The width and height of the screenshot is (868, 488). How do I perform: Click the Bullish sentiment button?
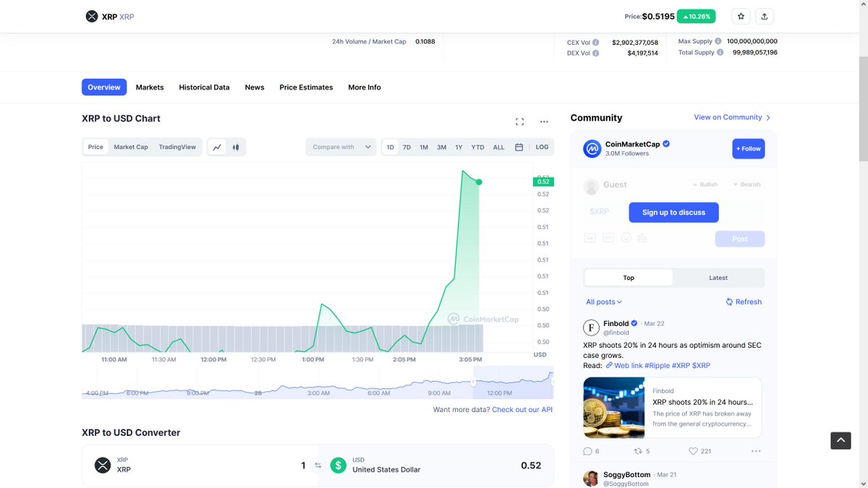point(704,184)
